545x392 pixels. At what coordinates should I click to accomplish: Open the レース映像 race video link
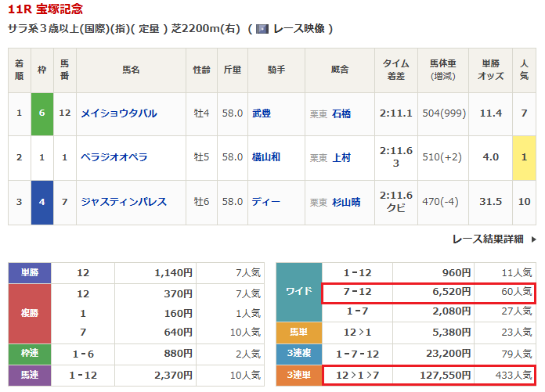pos(298,29)
